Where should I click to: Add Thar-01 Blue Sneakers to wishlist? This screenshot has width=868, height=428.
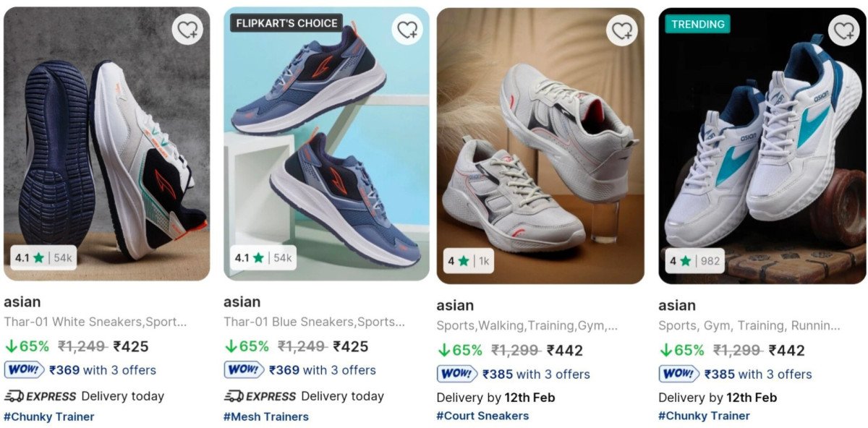coord(408,29)
